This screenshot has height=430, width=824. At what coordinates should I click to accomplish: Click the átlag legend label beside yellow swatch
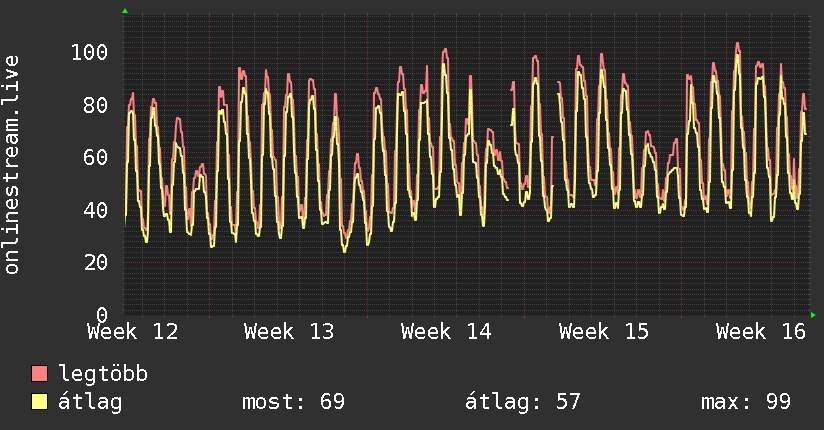click(90, 401)
